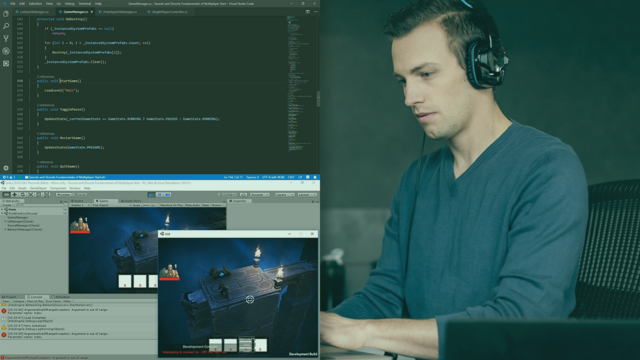Open the Layout dropdown in Unity
This screenshot has width=640, height=360.
tap(307, 195)
